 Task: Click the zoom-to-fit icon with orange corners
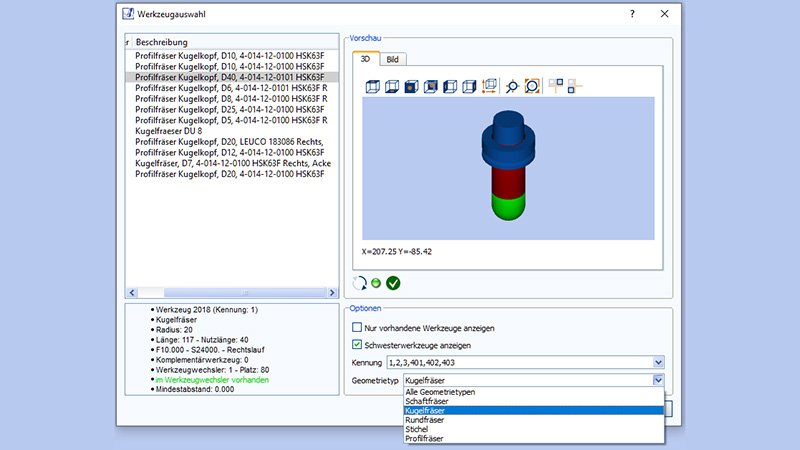coord(532,86)
